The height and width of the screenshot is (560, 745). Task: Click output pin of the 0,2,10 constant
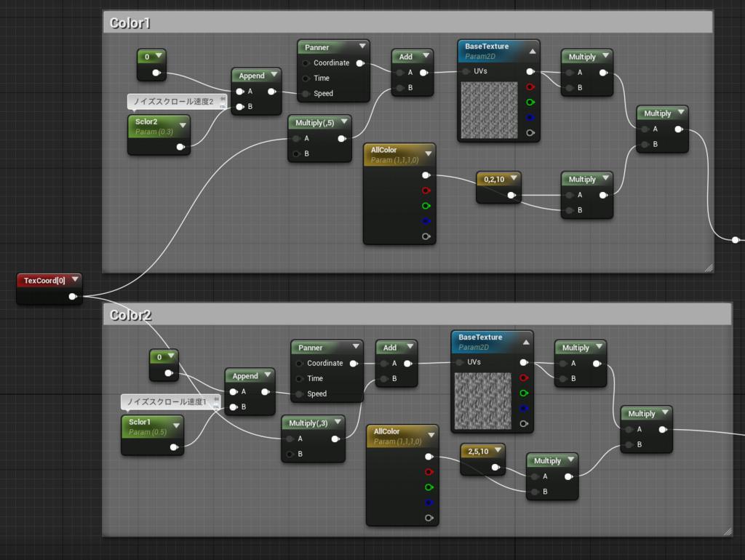(x=511, y=195)
